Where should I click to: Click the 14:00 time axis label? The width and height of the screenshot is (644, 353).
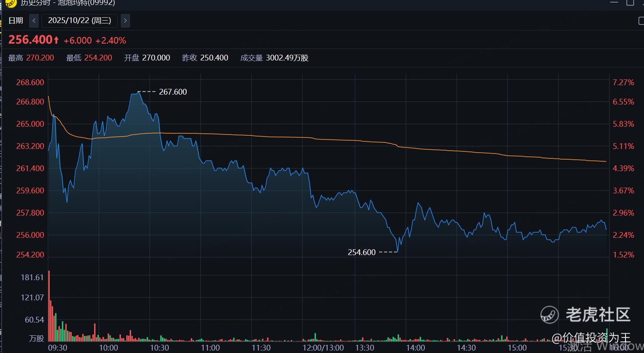[x=415, y=348]
